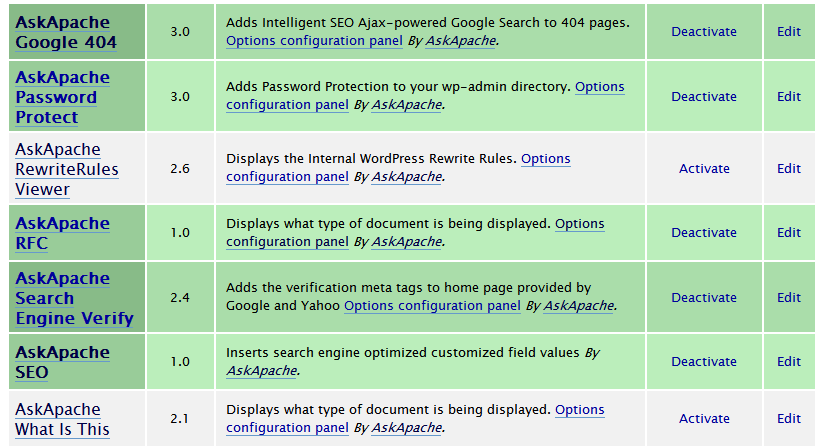Viewport: 823px width, 447px height.
Task: Visit AskApache author link in the SEO row
Action: click(261, 371)
